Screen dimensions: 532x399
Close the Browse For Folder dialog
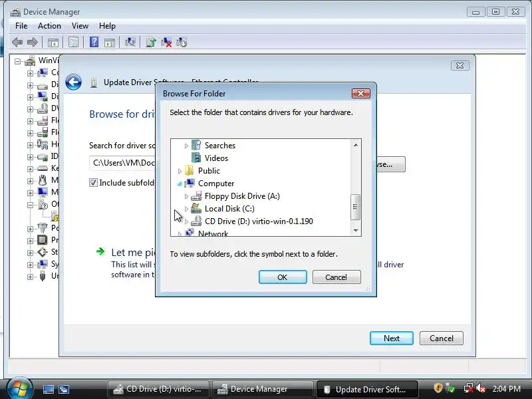coord(360,93)
